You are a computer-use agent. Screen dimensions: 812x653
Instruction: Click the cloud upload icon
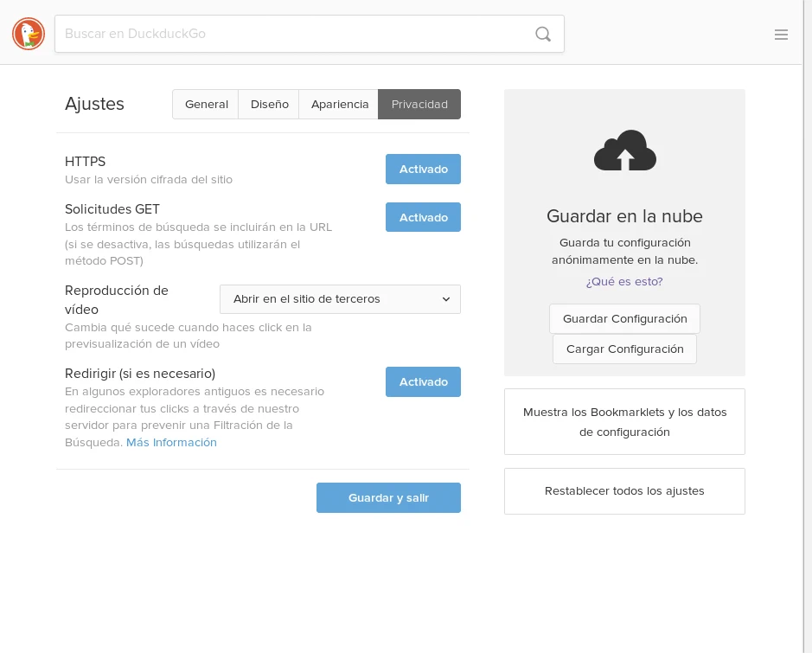(624, 150)
